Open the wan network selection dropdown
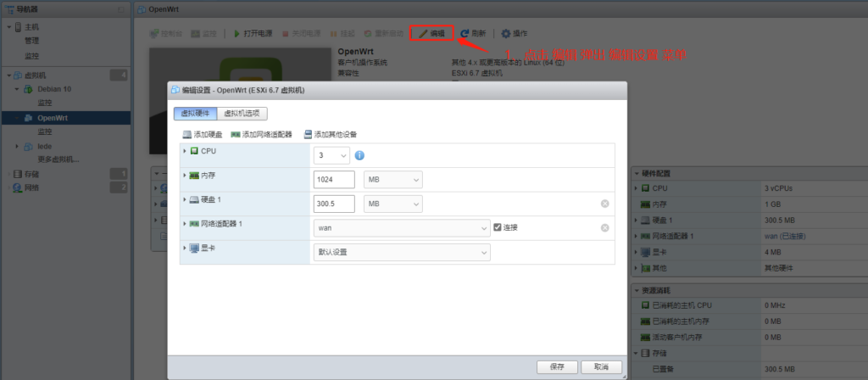Image resolution: width=868 pixels, height=380 pixels. [401, 227]
